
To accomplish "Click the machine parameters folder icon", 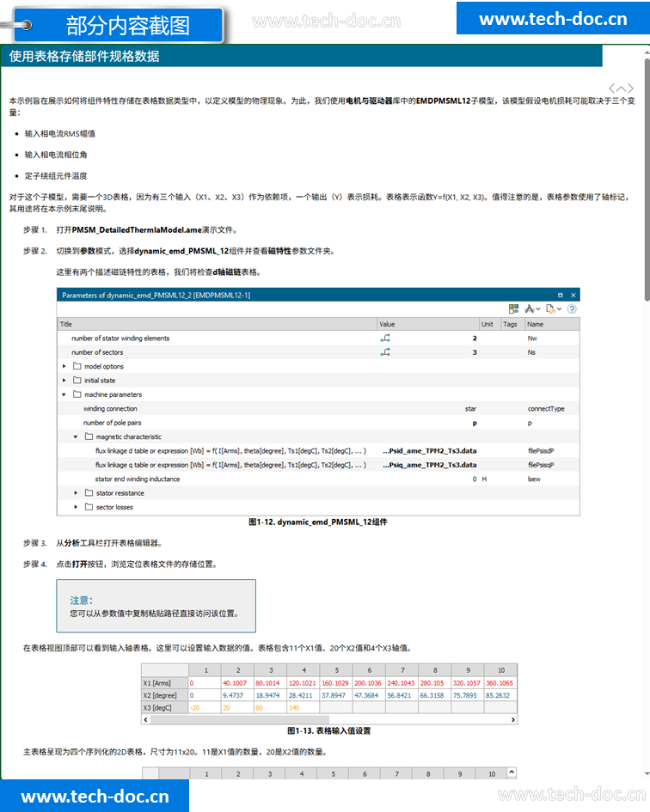I will click(x=77, y=394).
